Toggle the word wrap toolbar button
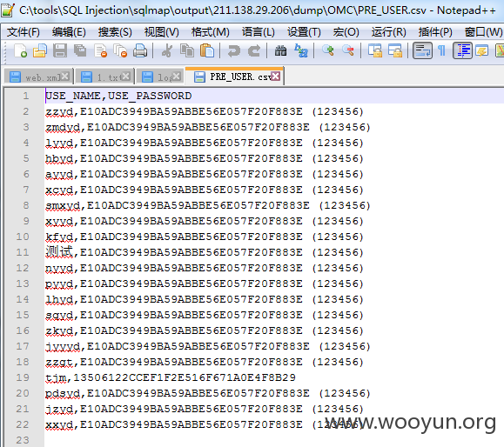Screen dimensions: 504x447 (422, 50)
